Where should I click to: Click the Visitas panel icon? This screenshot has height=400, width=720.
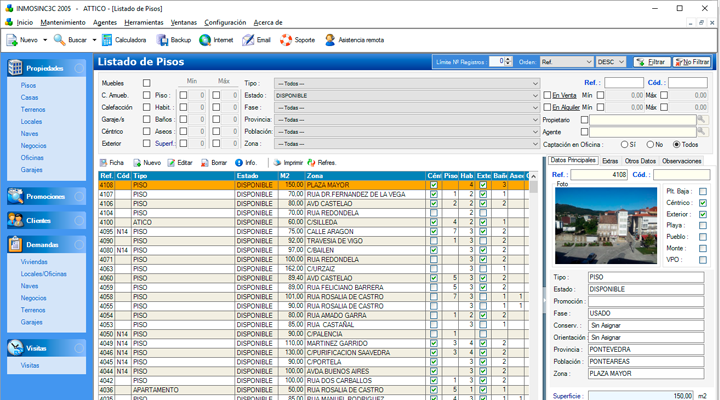(15, 348)
